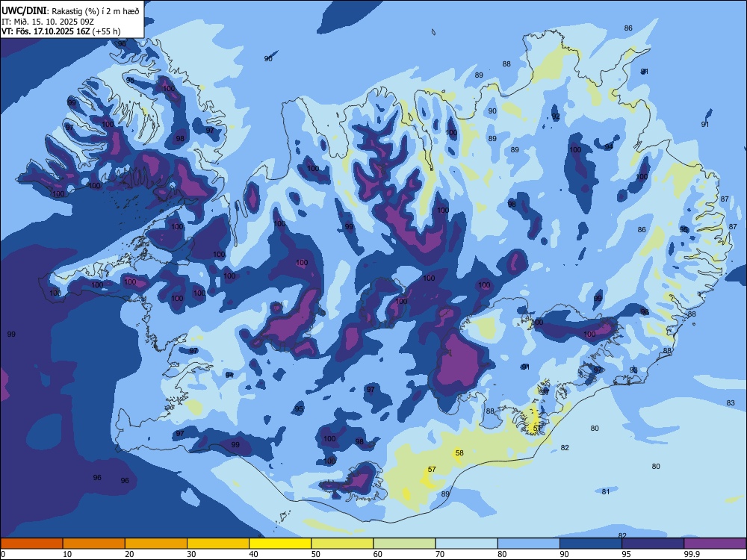Click the legend tick label '20'
Image resolution: width=747 pixels, height=560 pixels.
click(x=129, y=554)
